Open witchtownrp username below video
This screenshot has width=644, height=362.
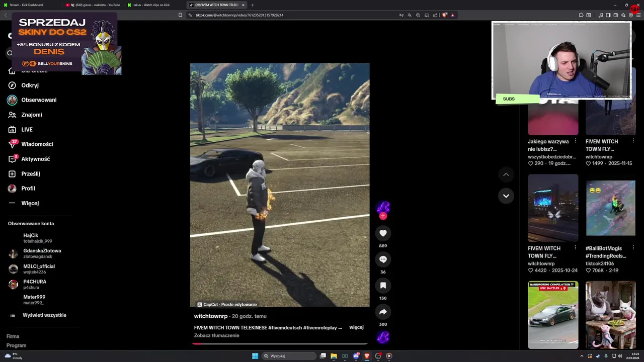click(x=211, y=316)
